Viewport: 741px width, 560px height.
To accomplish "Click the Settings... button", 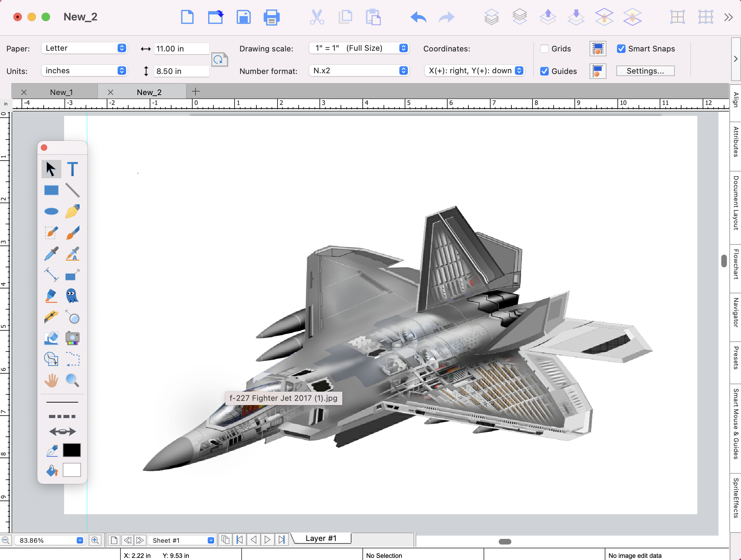I will click(x=645, y=71).
